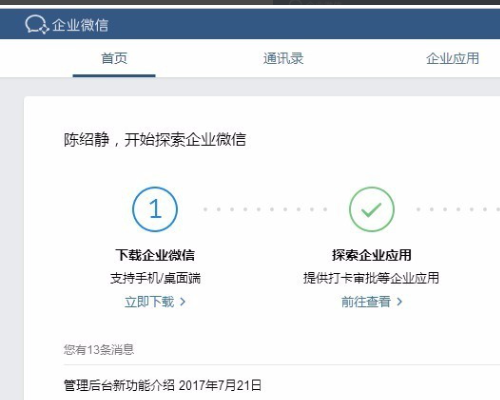Click the 您有13条消息 text
500x400 pixels.
[x=99, y=350]
